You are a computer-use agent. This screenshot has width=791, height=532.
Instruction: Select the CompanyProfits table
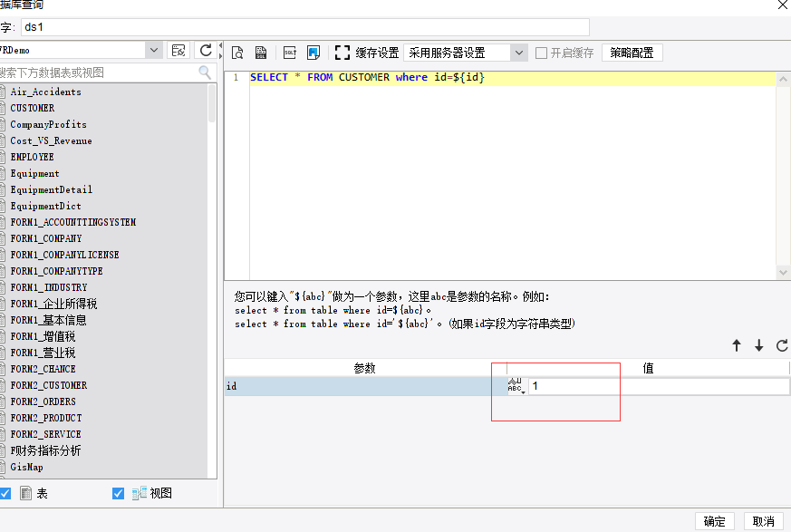pos(48,124)
